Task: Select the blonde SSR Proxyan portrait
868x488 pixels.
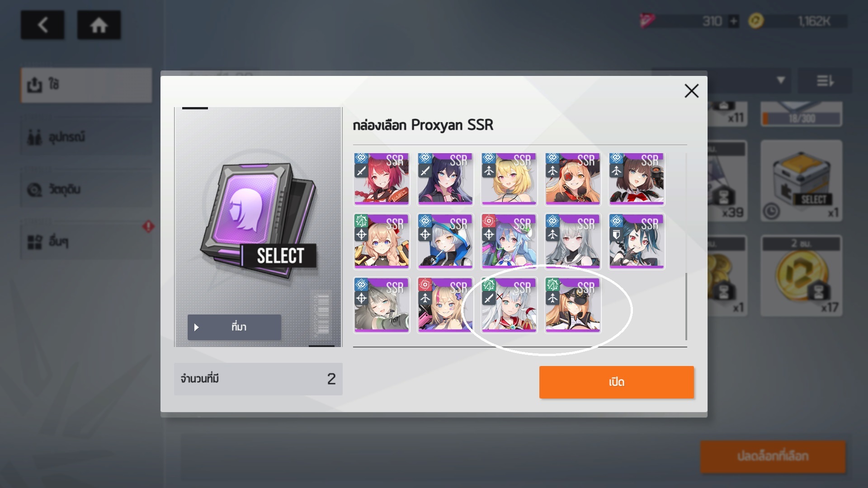Action: [509, 178]
